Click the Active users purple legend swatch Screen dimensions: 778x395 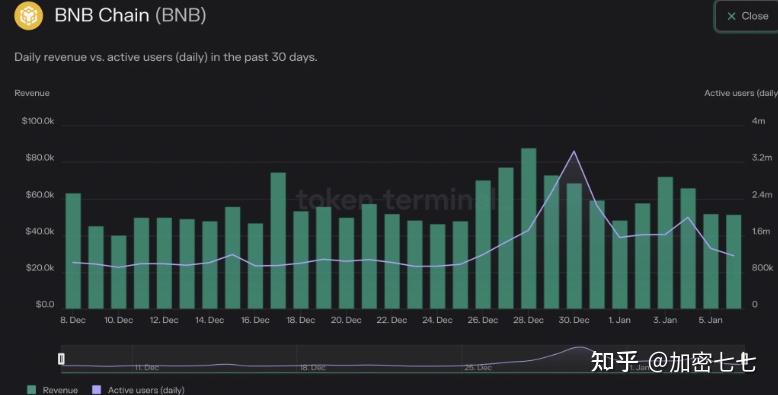tap(97, 390)
